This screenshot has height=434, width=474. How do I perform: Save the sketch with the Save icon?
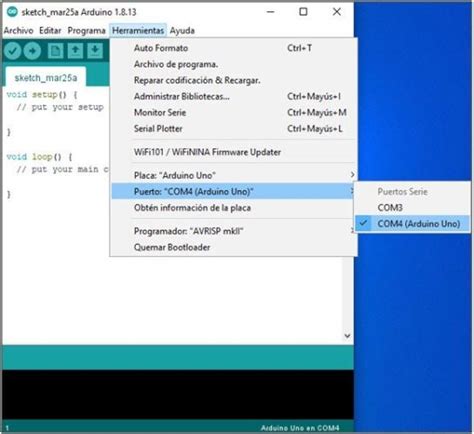[95, 51]
